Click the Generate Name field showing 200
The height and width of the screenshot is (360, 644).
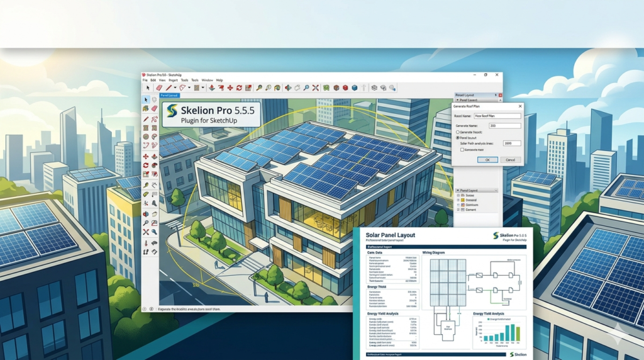coord(505,126)
